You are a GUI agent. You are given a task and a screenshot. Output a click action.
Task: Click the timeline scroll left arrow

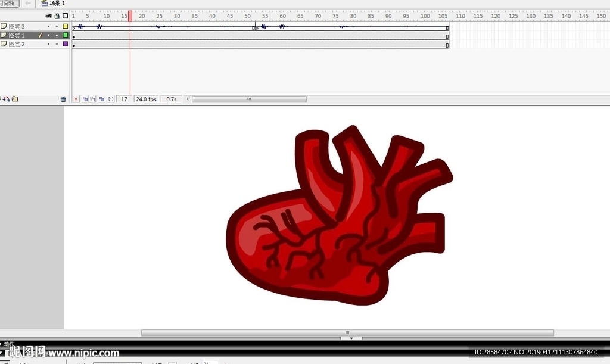pyautogui.click(x=188, y=99)
